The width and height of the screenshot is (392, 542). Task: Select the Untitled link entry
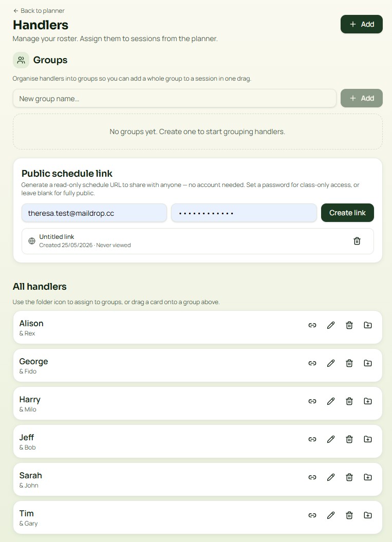coord(198,241)
